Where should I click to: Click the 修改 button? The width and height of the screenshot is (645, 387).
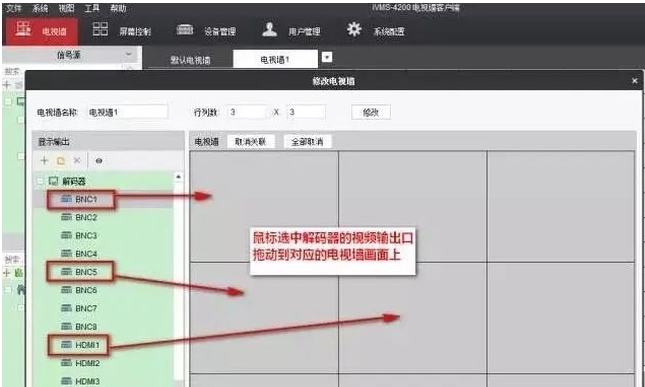pos(371,112)
